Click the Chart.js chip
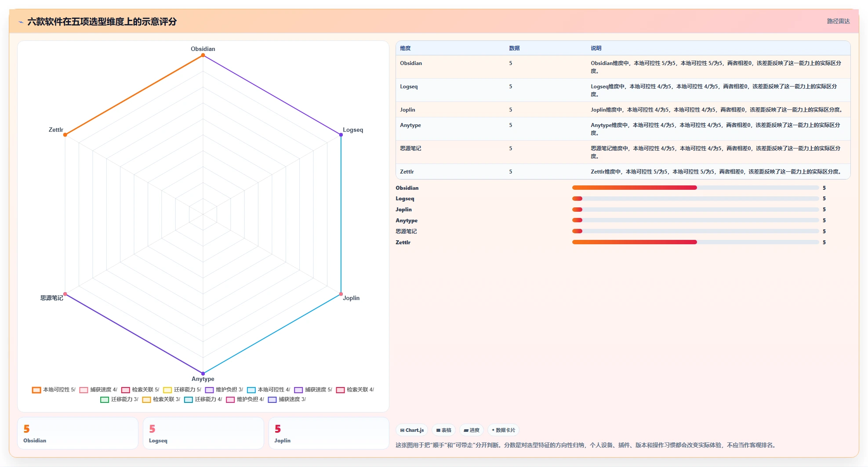This screenshot has width=868, height=467. [x=412, y=430]
